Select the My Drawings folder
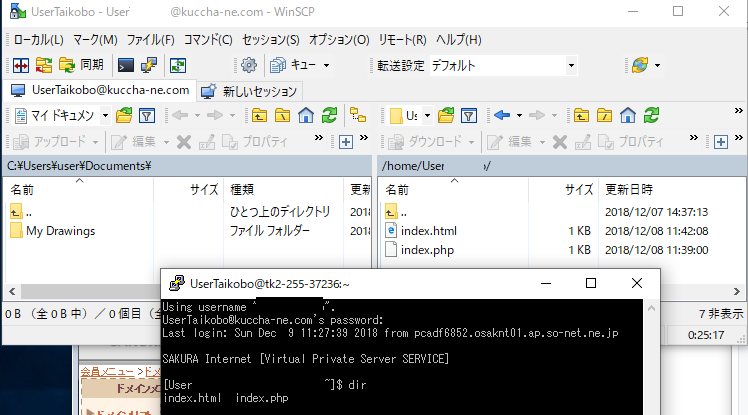Image resolution: width=748 pixels, height=415 pixels. coord(61,231)
